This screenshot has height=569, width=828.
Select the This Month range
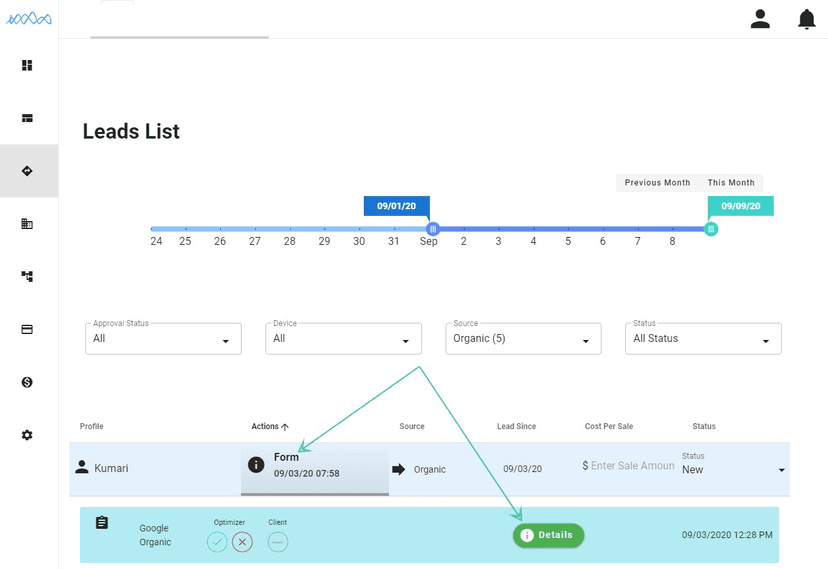(731, 183)
